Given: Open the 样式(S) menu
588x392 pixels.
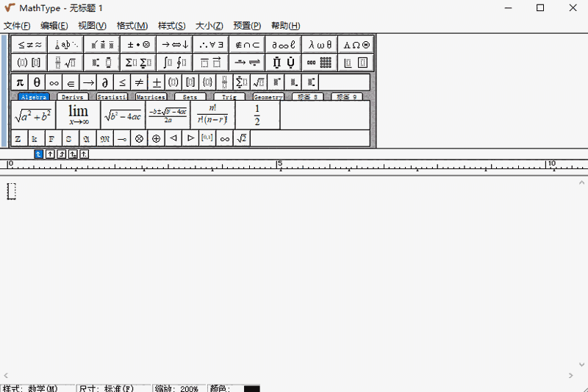Looking at the screenshot, I should tap(172, 26).
